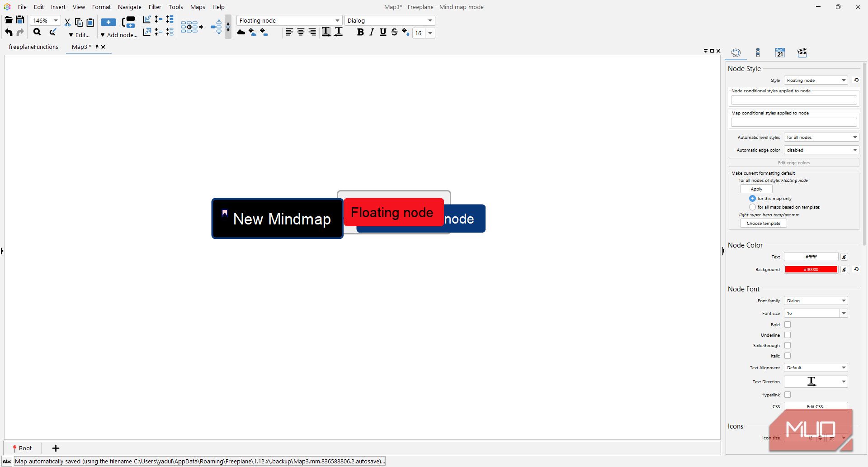The width and height of the screenshot is (868, 467).
Task: Open Automatic level styles dropdown
Action: click(x=821, y=137)
